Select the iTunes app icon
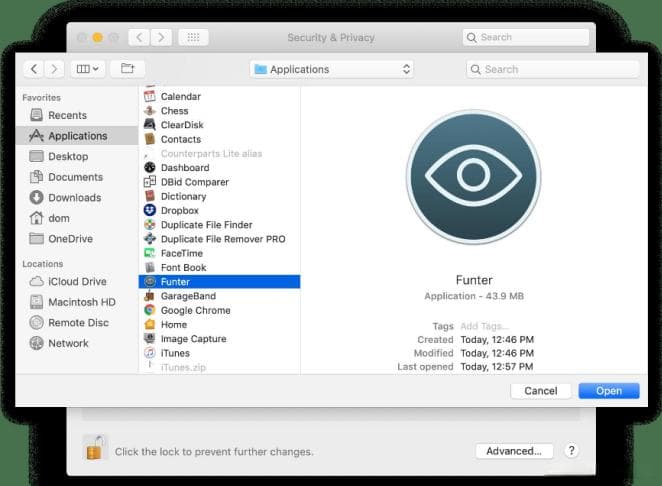Image resolution: width=662 pixels, height=486 pixels. click(x=150, y=353)
